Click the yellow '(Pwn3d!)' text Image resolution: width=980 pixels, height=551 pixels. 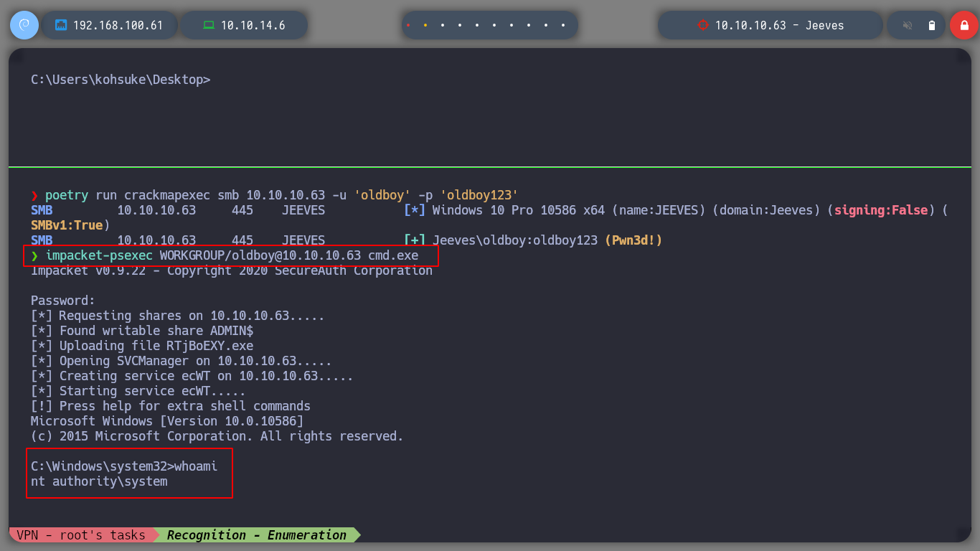tap(633, 240)
